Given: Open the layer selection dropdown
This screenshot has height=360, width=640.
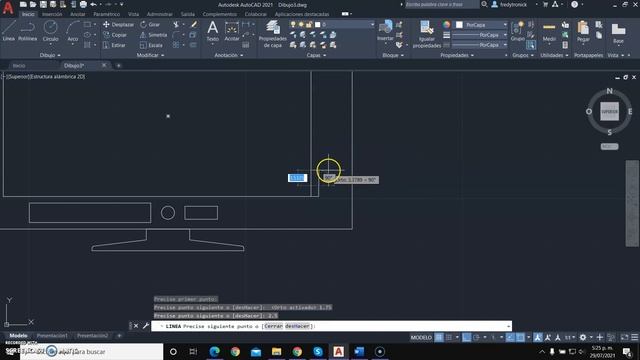Looking at the screenshot, I should click(371, 24).
